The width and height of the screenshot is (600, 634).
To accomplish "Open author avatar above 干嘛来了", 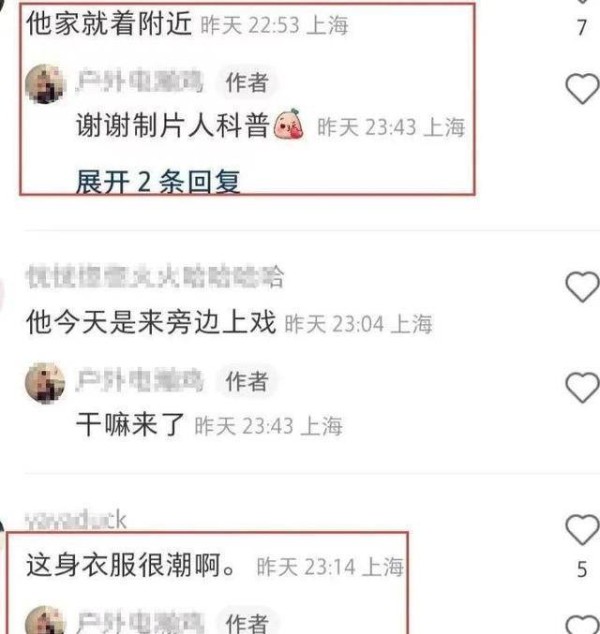I will point(45,383).
